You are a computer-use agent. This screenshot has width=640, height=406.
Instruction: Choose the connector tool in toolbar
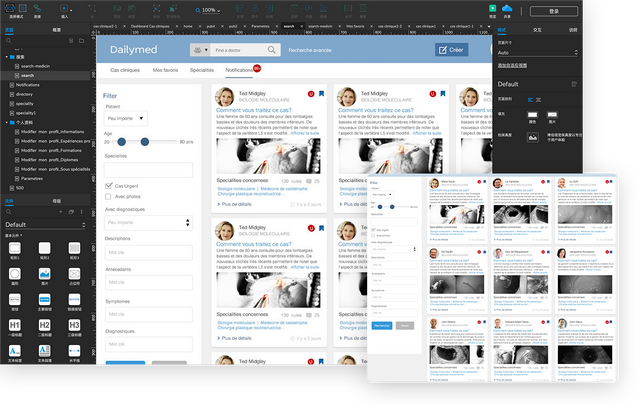click(37, 8)
